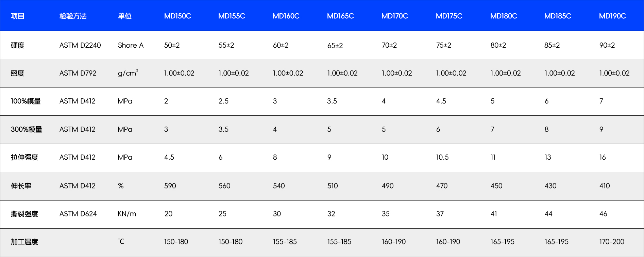Select the ℃ unit cell

121,242
